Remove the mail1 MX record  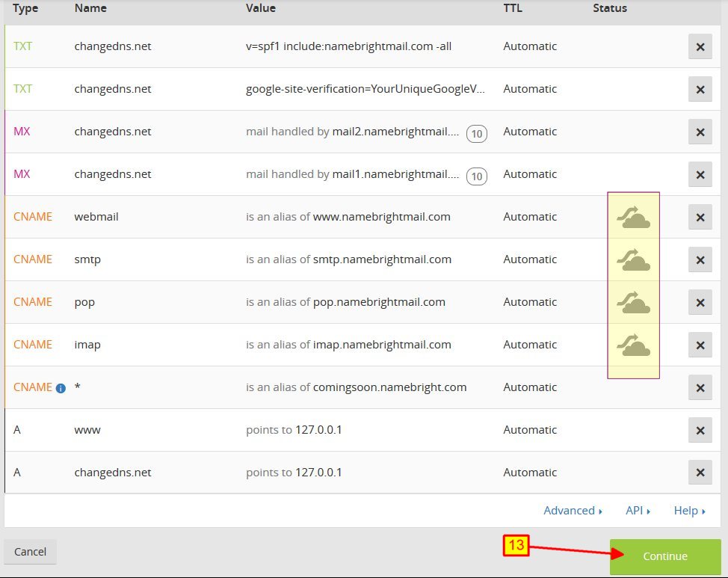coord(700,174)
